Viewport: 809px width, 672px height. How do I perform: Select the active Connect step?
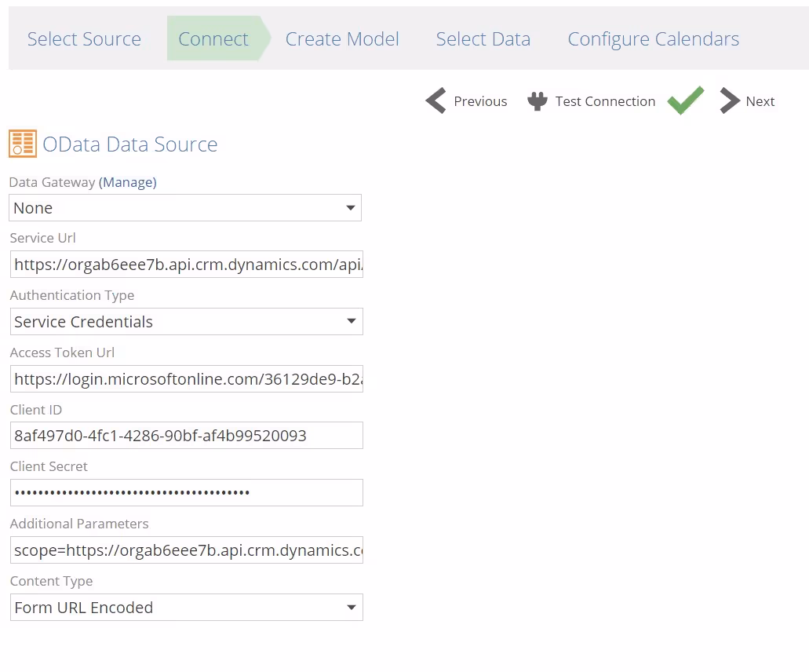point(213,39)
